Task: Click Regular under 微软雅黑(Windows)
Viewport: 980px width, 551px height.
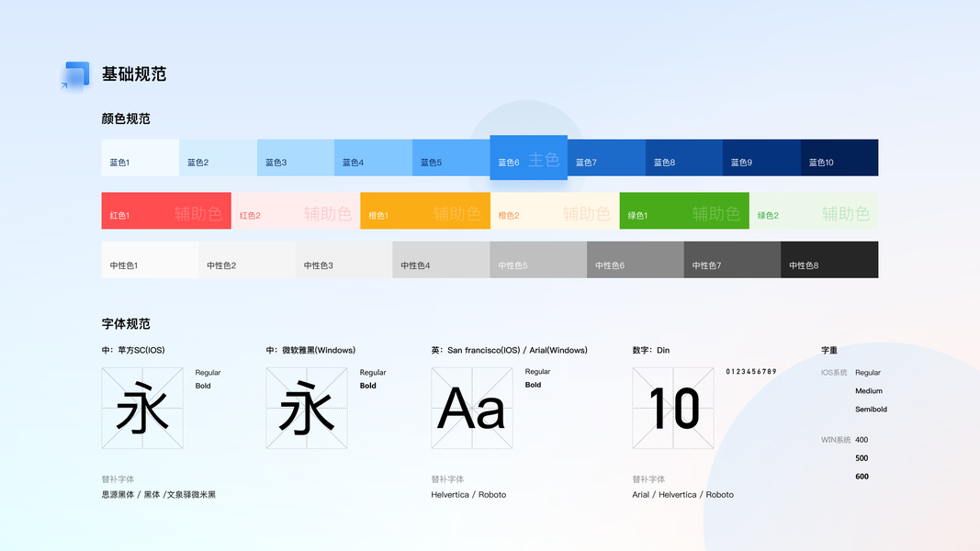Action: pos(373,372)
